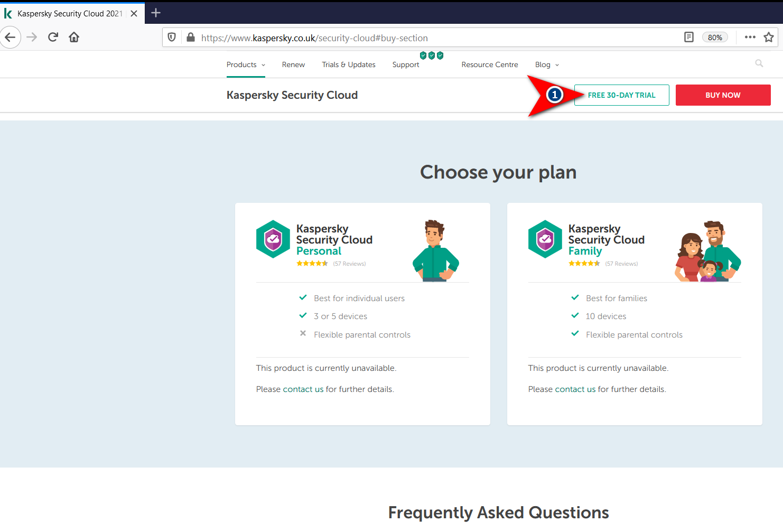This screenshot has height=532, width=783.
Task: Reload the current page
Action: pos(53,37)
